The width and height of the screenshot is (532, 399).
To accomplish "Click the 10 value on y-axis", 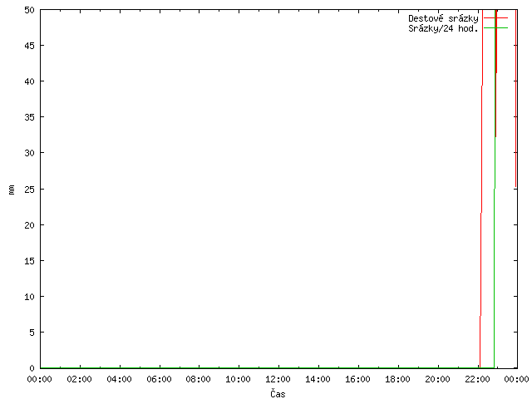I will pos(30,297).
